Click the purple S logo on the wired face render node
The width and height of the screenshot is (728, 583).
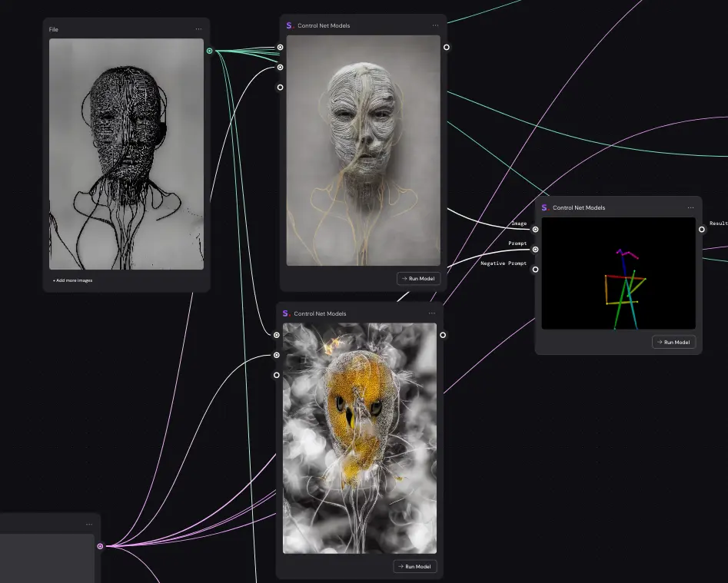pos(290,25)
